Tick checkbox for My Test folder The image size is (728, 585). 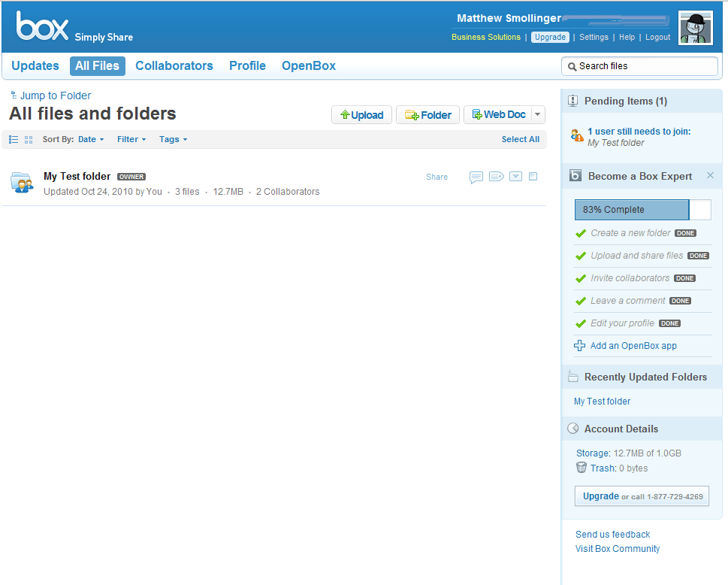(x=533, y=176)
